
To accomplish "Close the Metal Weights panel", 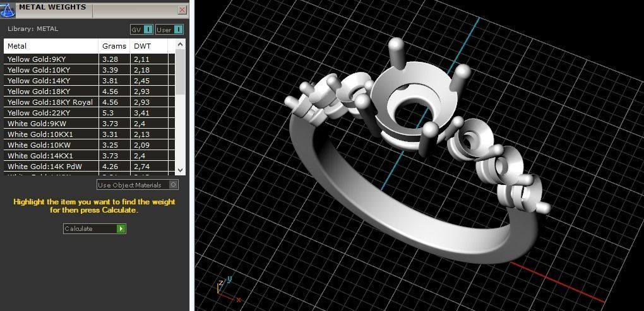I will tap(182, 10).
